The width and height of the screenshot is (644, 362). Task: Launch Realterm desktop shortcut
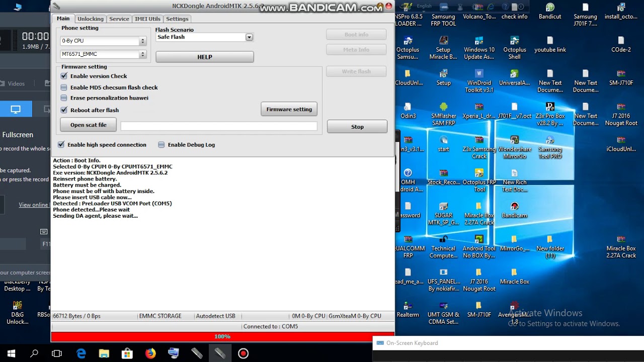(408, 310)
